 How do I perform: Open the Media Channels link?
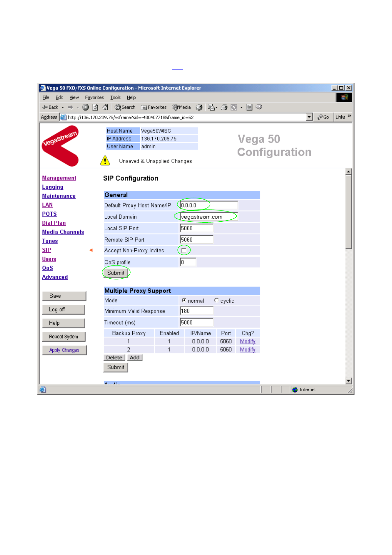click(63, 232)
